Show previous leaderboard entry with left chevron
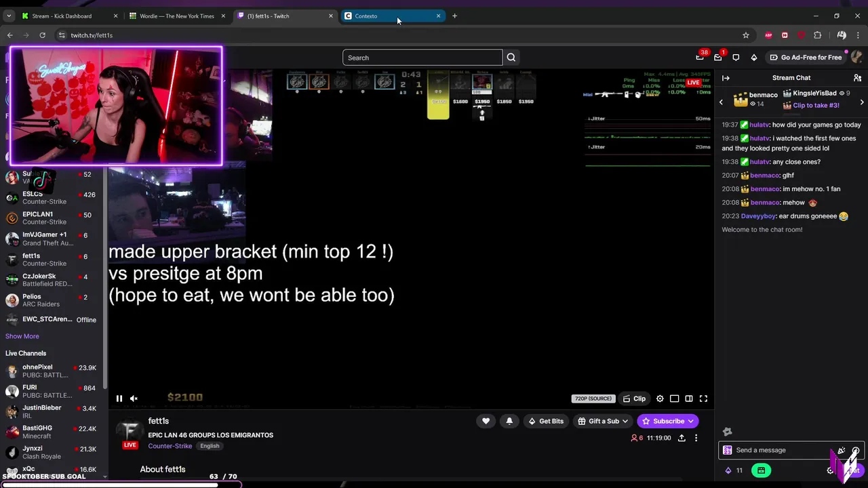 [721, 102]
